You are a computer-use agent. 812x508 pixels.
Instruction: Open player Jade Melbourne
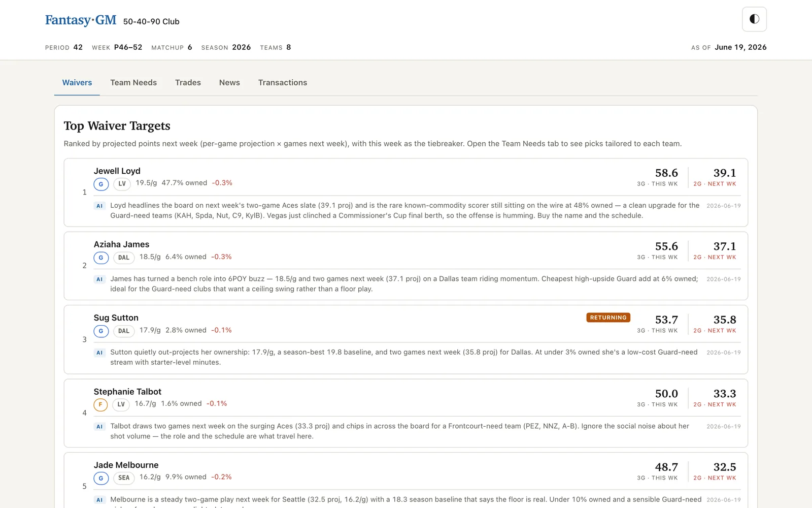126,465
